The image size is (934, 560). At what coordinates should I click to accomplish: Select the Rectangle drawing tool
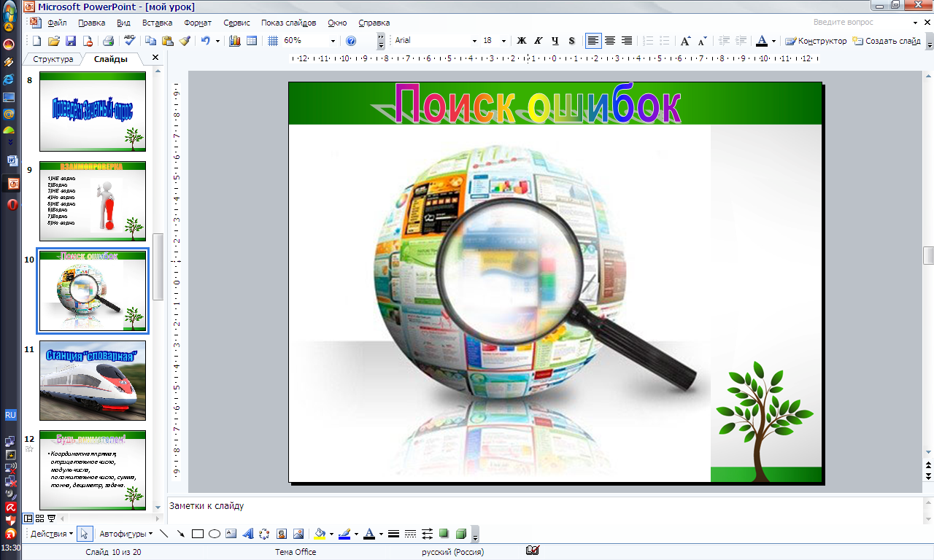coord(198,534)
